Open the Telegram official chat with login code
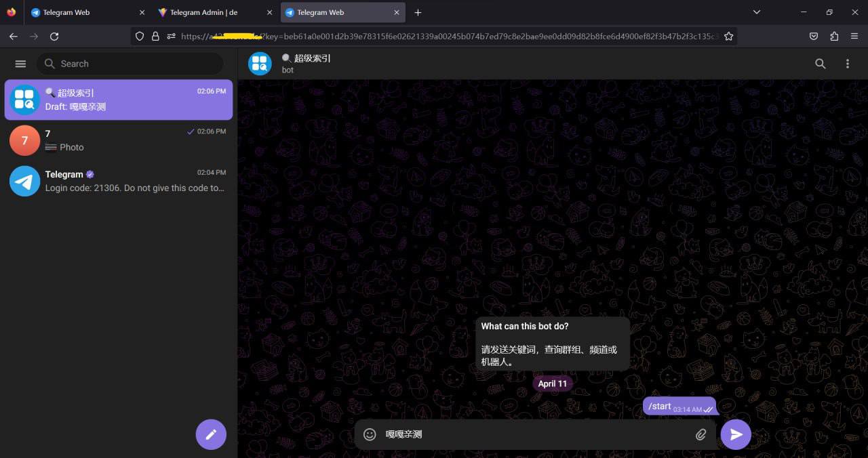This screenshot has width=868, height=458. [x=119, y=181]
